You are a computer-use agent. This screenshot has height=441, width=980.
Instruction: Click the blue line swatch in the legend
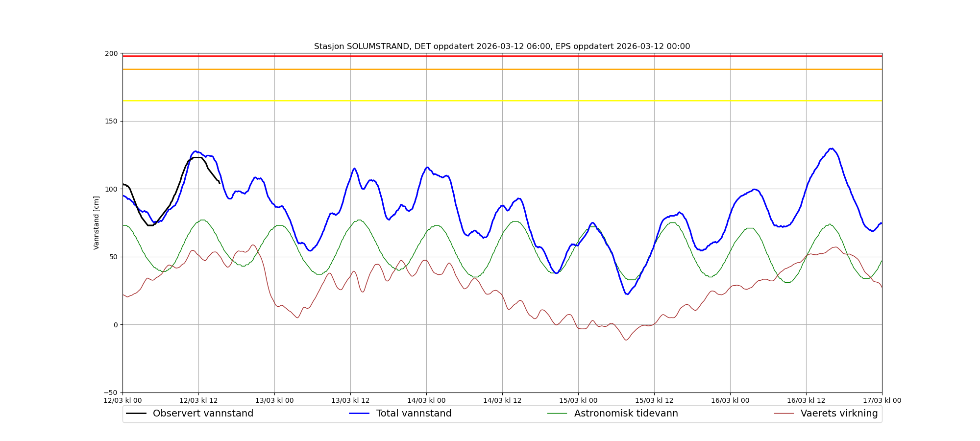[x=359, y=414]
